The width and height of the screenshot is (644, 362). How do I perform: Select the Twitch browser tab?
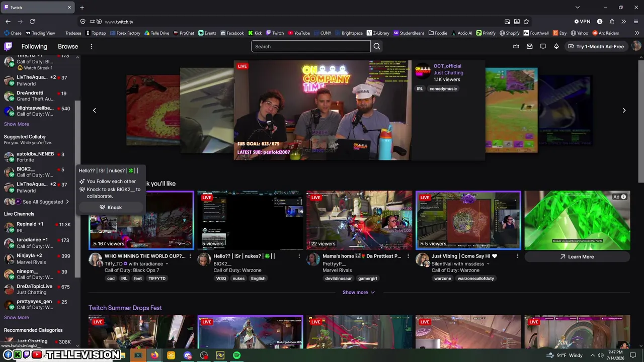pyautogui.click(x=38, y=8)
